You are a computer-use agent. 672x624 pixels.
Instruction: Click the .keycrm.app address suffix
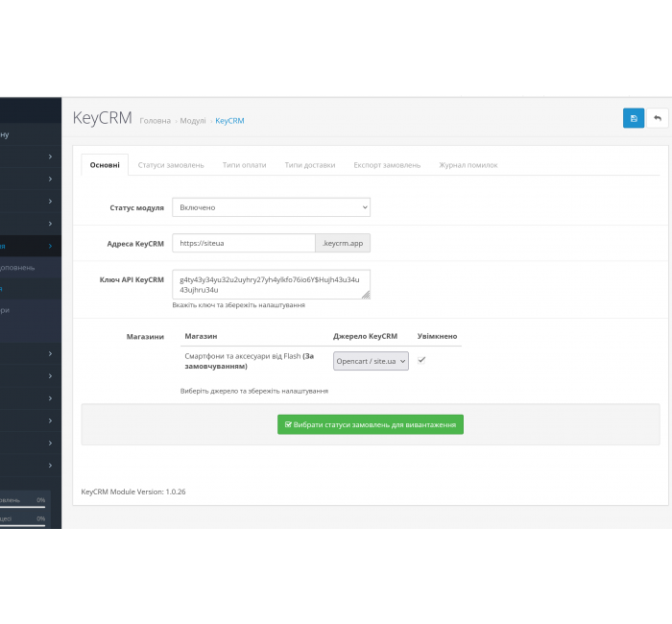(343, 243)
